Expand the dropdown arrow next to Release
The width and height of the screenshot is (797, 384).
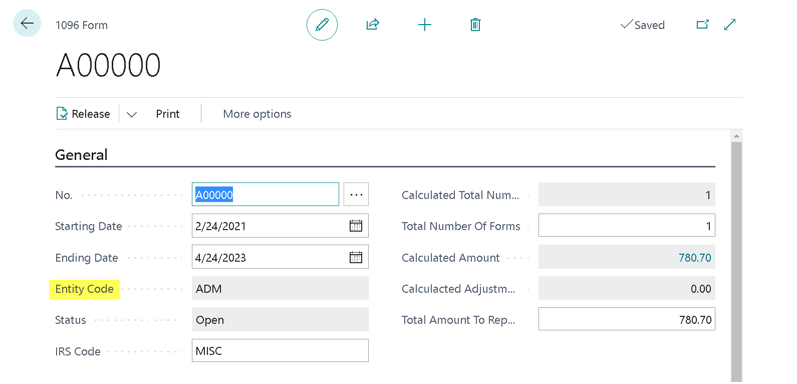coord(132,114)
